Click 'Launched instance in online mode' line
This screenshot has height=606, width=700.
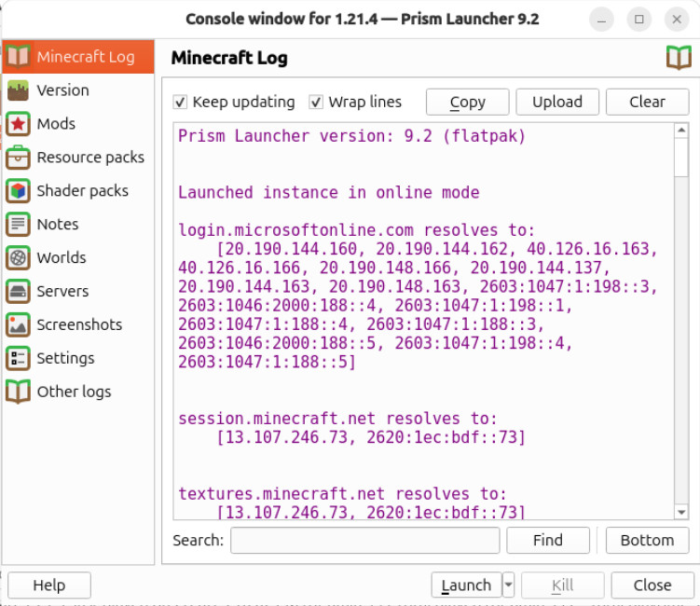pyautogui.click(x=329, y=192)
